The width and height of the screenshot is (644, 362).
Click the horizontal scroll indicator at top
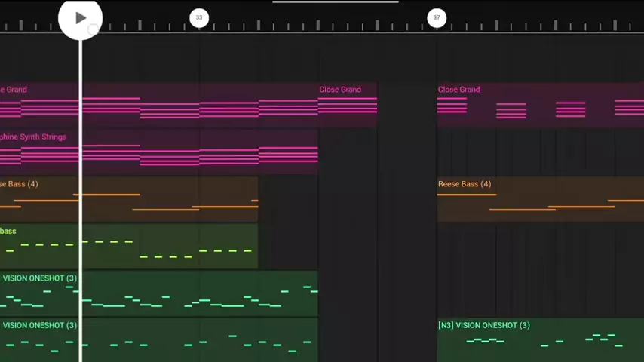coord(335,2)
